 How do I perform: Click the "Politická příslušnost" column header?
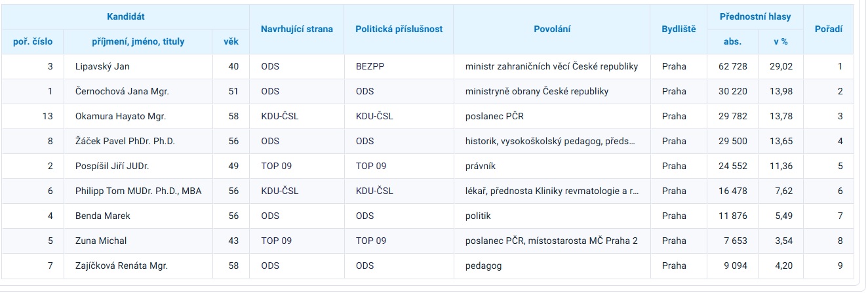[x=399, y=29]
